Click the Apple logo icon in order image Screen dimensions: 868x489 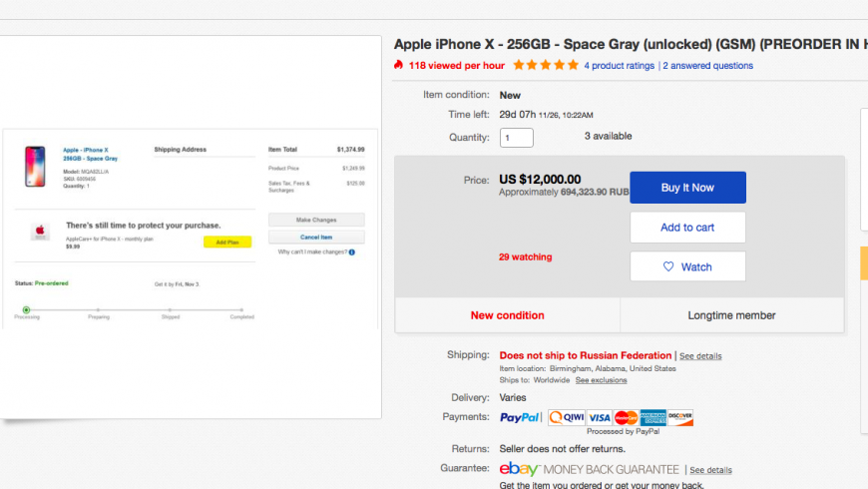40,231
